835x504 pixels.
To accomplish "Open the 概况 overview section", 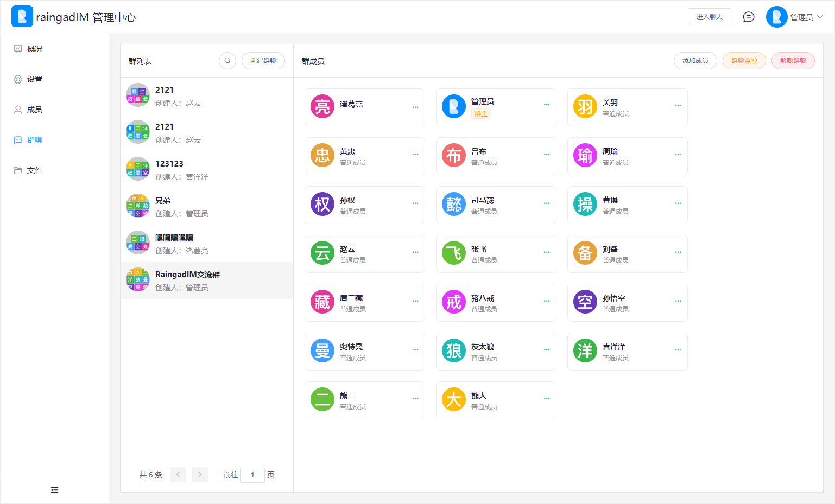I will tap(34, 48).
